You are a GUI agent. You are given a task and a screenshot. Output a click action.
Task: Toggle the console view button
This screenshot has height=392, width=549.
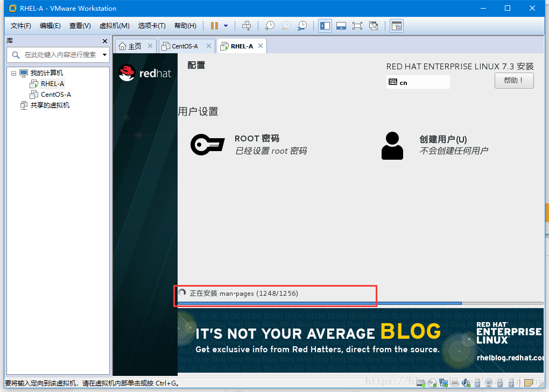[x=397, y=25]
